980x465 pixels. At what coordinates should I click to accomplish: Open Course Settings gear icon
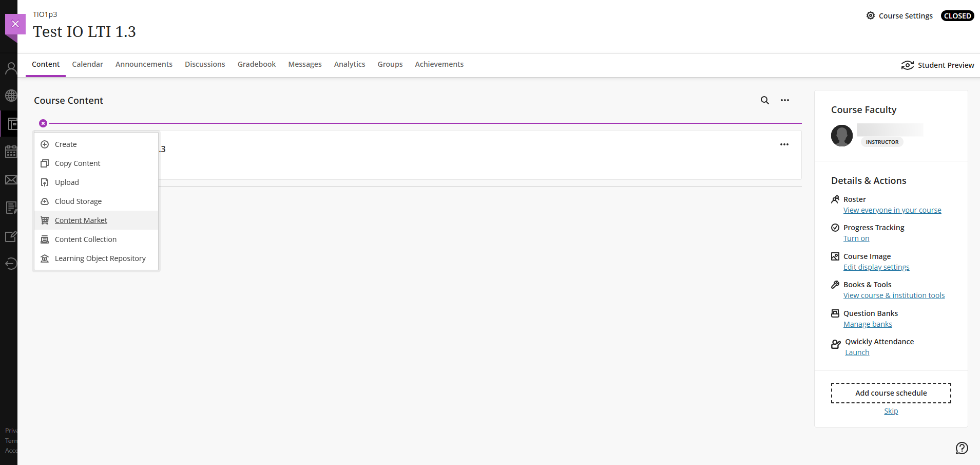(871, 15)
